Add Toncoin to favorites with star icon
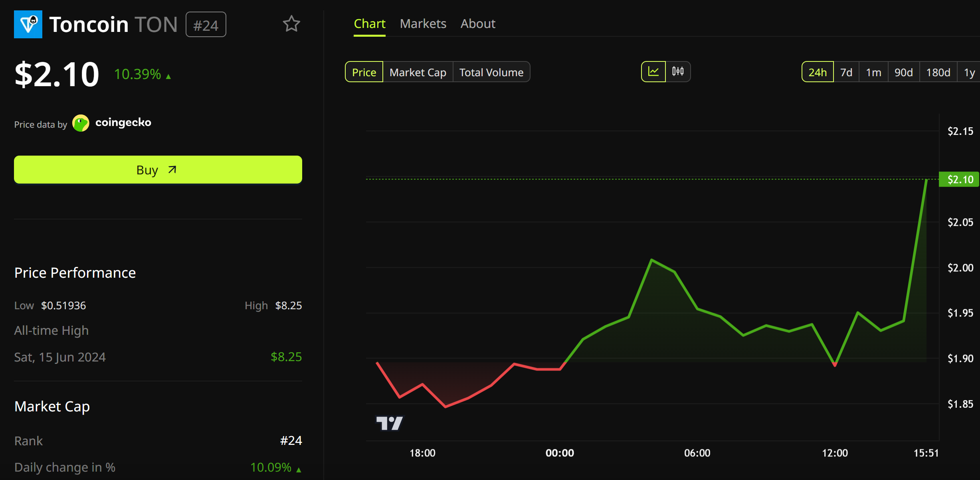980x480 pixels. (291, 24)
